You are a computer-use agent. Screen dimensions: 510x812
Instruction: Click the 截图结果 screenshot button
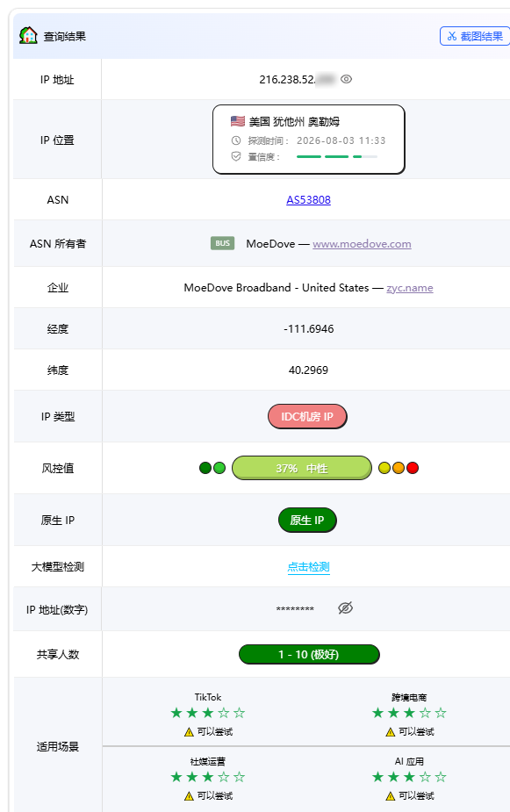[x=475, y=36]
